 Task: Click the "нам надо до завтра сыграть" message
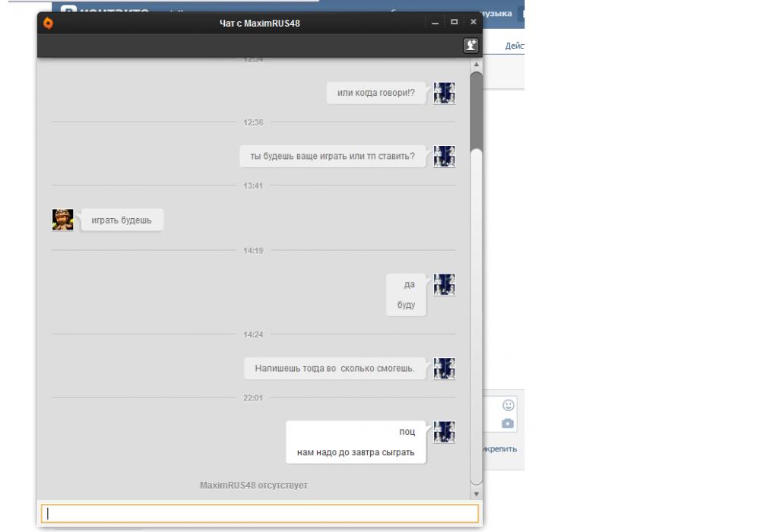pyautogui.click(x=356, y=453)
